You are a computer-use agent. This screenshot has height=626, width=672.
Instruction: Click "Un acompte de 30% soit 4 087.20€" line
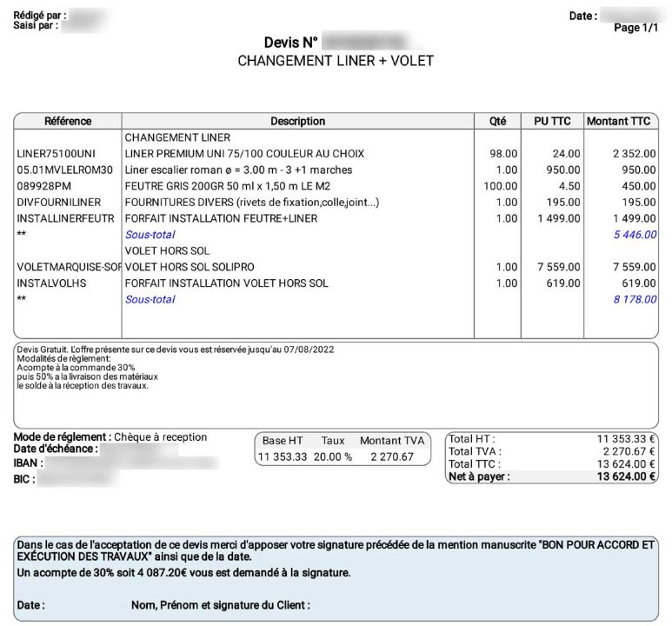coord(183,573)
